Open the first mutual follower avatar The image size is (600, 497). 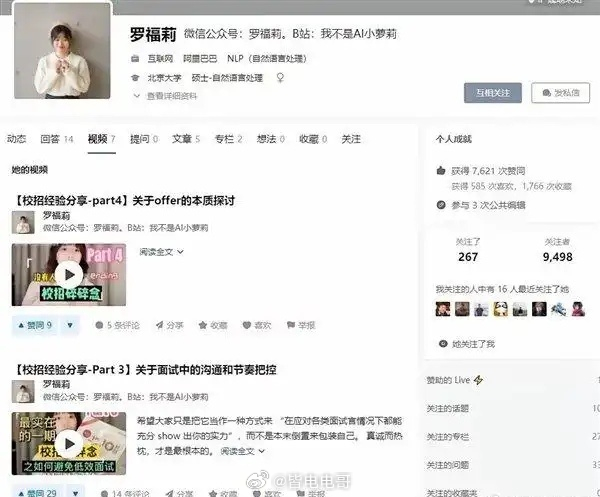(x=443, y=309)
